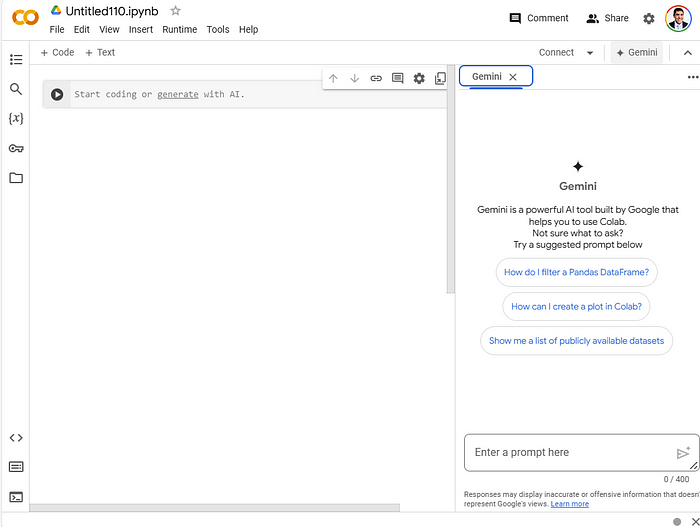Open the Google account avatar
Image resolution: width=700 pixels, height=527 pixels.
678,18
